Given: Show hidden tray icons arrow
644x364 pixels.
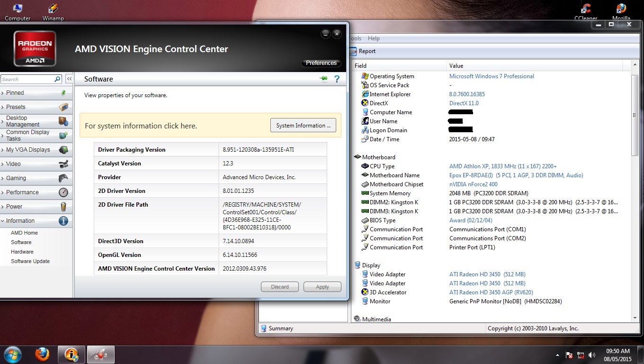Looking at the screenshot, I should click(558, 355).
